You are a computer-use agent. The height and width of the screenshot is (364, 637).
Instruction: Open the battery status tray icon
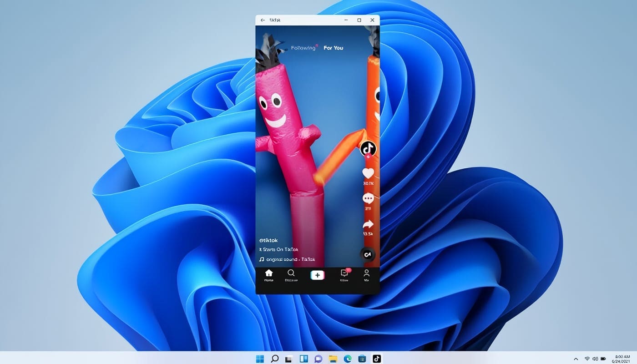point(603,359)
